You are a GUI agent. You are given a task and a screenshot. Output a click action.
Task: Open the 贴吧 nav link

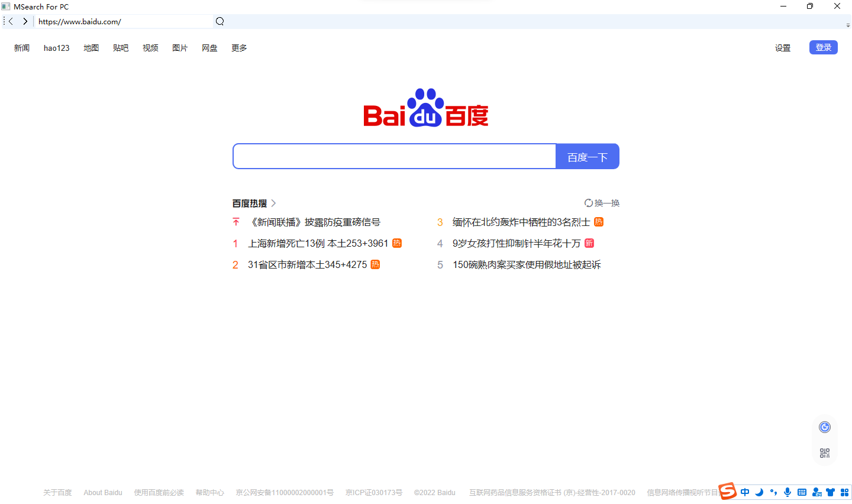121,48
